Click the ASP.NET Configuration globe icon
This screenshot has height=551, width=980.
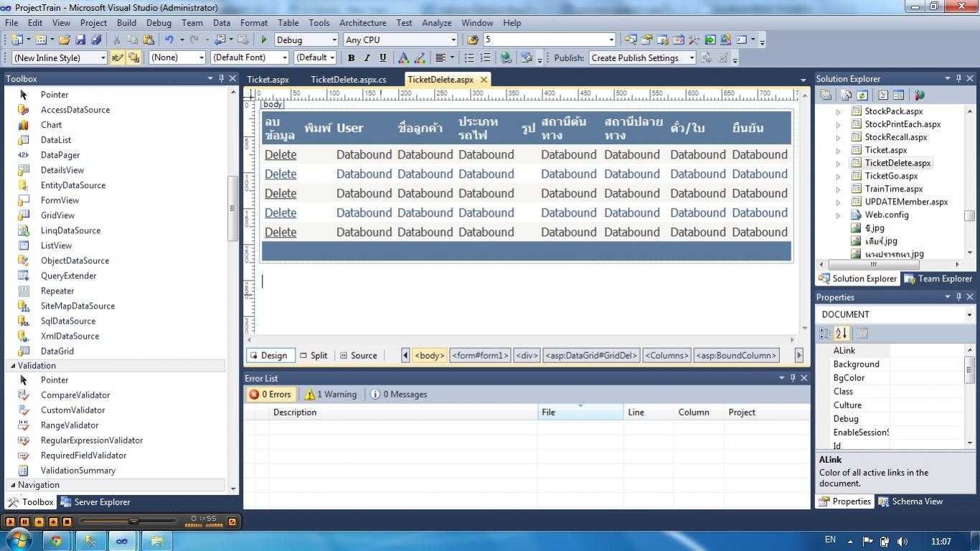[x=920, y=95]
